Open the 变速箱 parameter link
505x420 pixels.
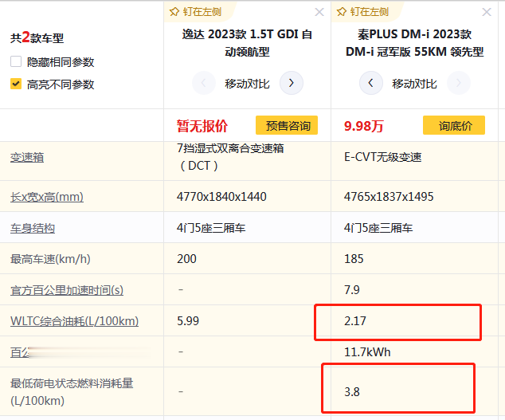click(x=27, y=157)
